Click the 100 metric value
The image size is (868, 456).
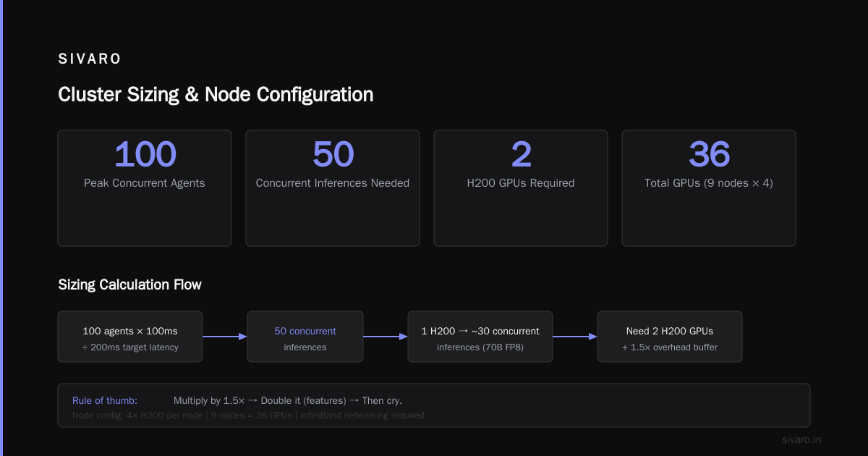[145, 154]
